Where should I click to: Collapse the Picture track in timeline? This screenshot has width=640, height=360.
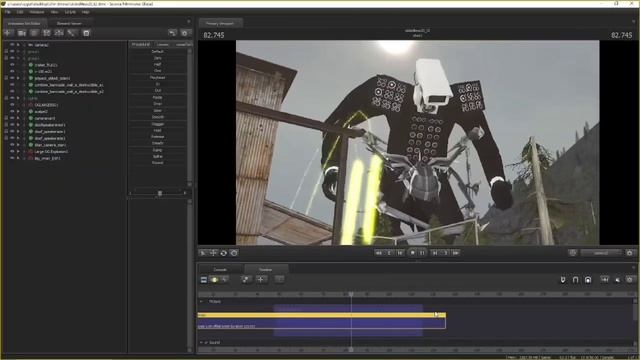click(201, 301)
